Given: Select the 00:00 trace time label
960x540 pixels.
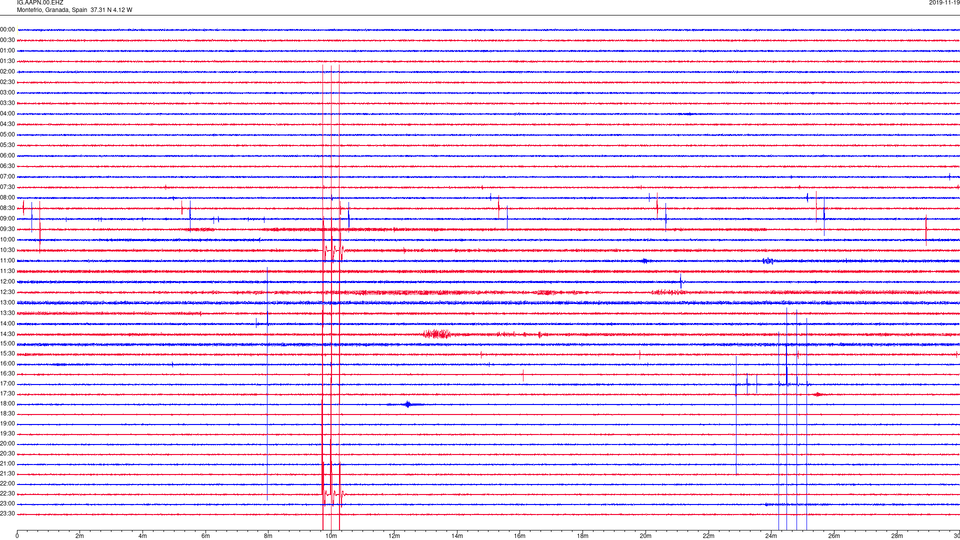Looking at the screenshot, I should [7, 29].
